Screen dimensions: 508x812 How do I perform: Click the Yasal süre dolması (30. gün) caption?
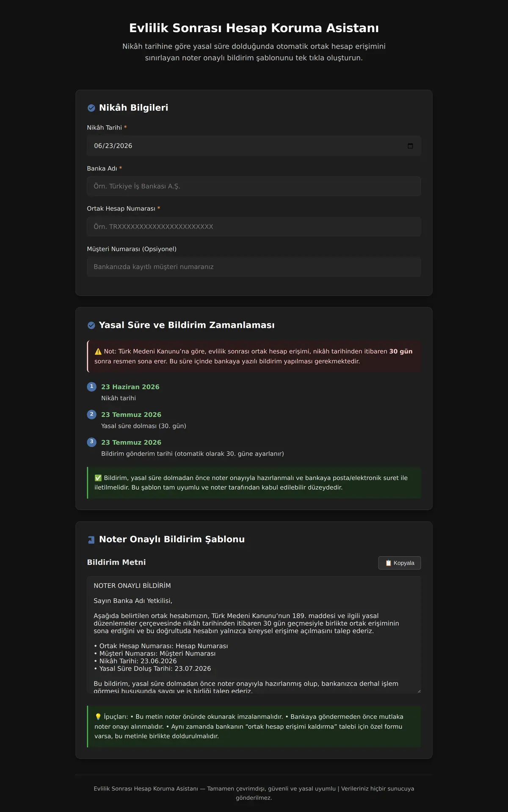(x=144, y=426)
